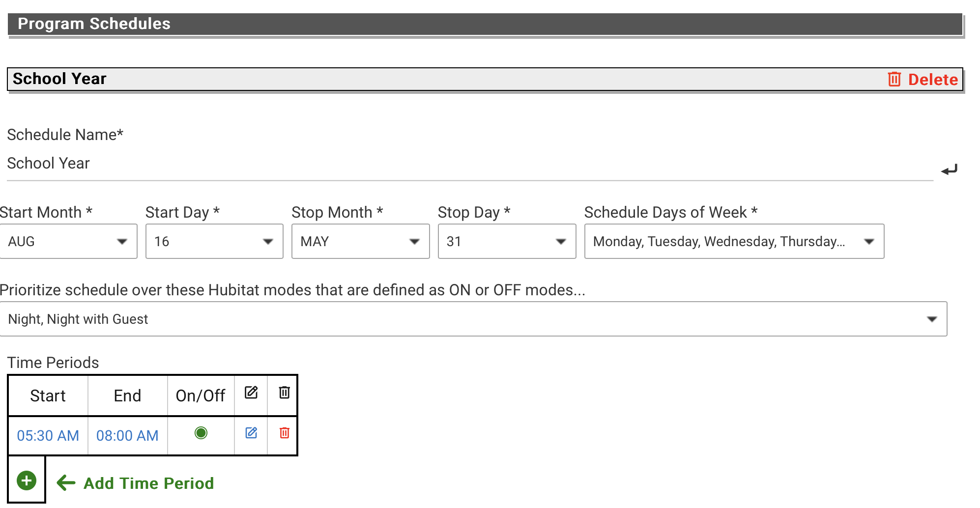Edit the 05:30 AM time period row

pos(251,433)
